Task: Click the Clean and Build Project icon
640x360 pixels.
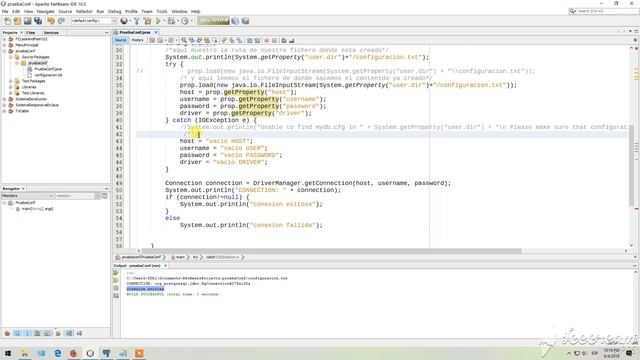Action: pos(147,21)
